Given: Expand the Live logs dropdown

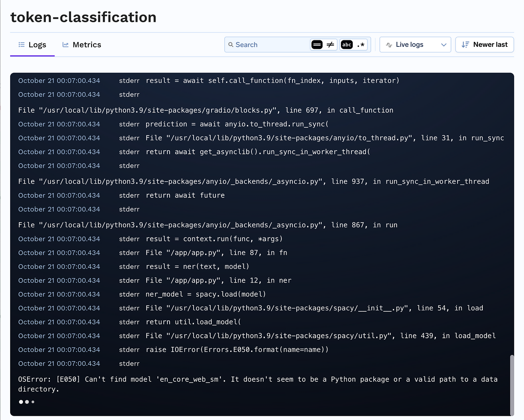Looking at the screenshot, I should (x=415, y=45).
